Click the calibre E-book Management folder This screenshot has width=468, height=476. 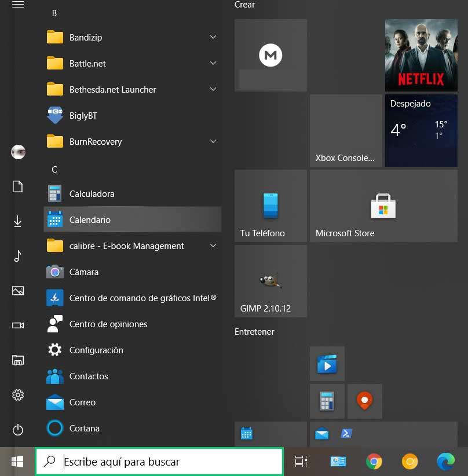pos(133,246)
